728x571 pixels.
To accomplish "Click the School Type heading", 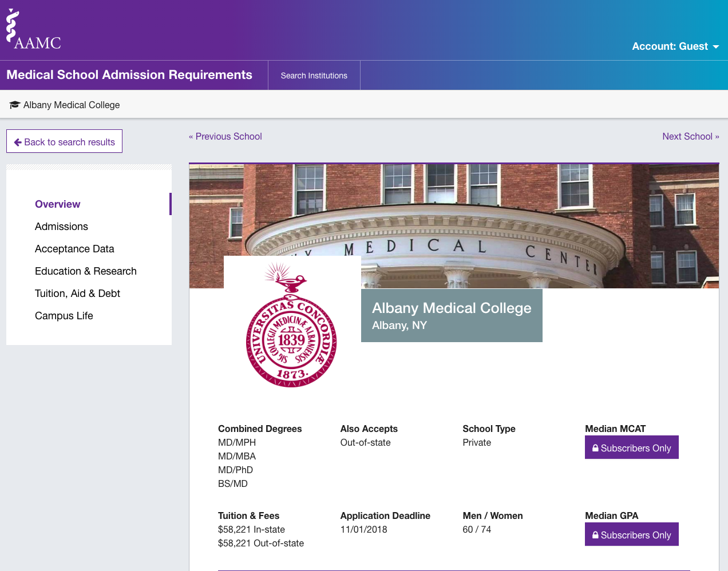I will [489, 429].
